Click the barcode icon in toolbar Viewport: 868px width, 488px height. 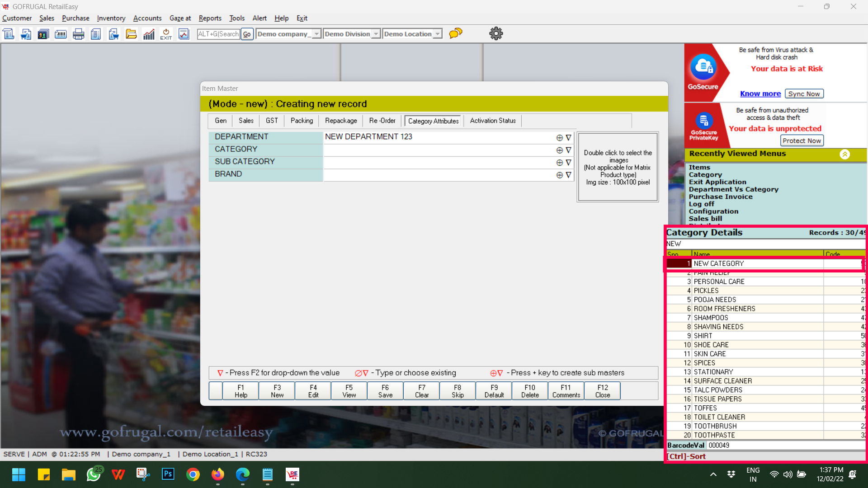click(x=61, y=34)
